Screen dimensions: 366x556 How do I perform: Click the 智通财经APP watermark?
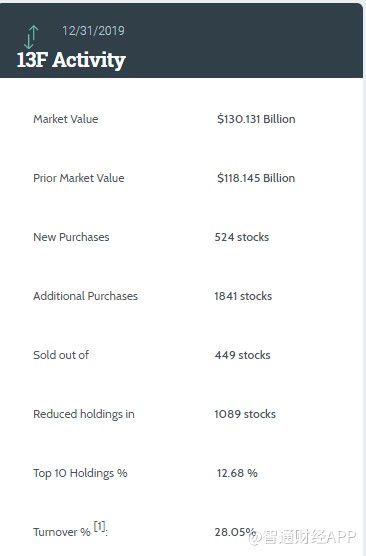(x=303, y=537)
